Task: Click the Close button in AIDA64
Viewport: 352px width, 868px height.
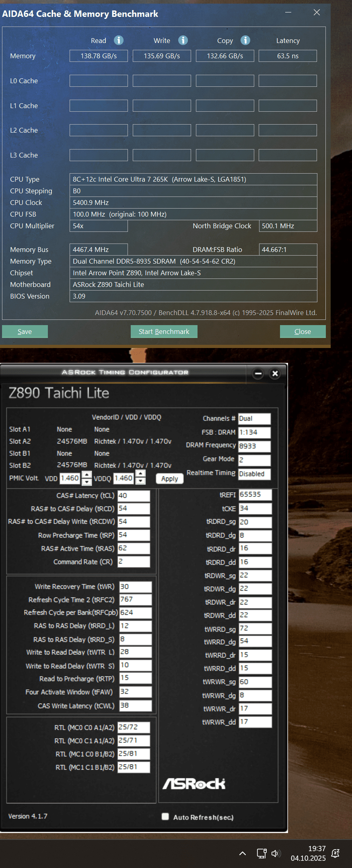Action: pyautogui.click(x=303, y=332)
